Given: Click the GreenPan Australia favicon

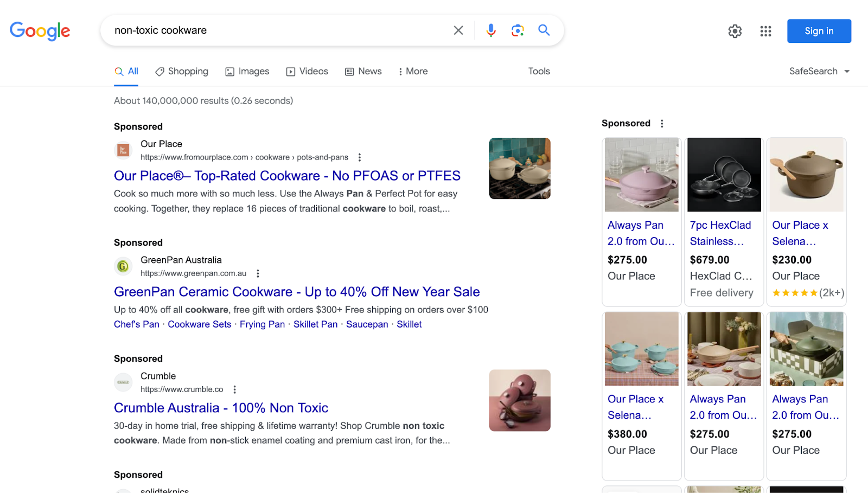Looking at the screenshot, I should (x=123, y=266).
